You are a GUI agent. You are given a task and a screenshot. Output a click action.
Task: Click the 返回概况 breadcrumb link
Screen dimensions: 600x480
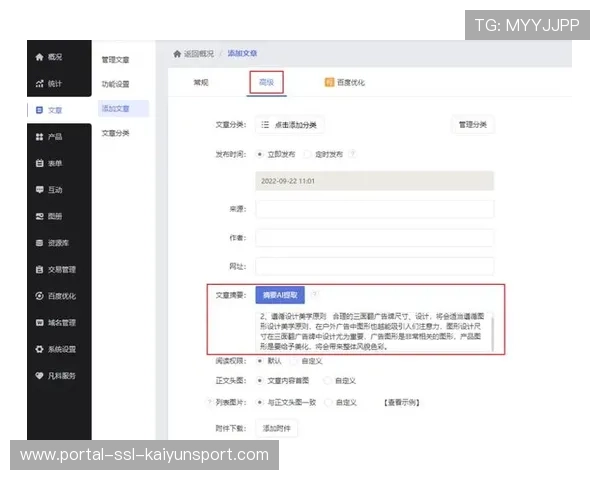click(199, 54)
